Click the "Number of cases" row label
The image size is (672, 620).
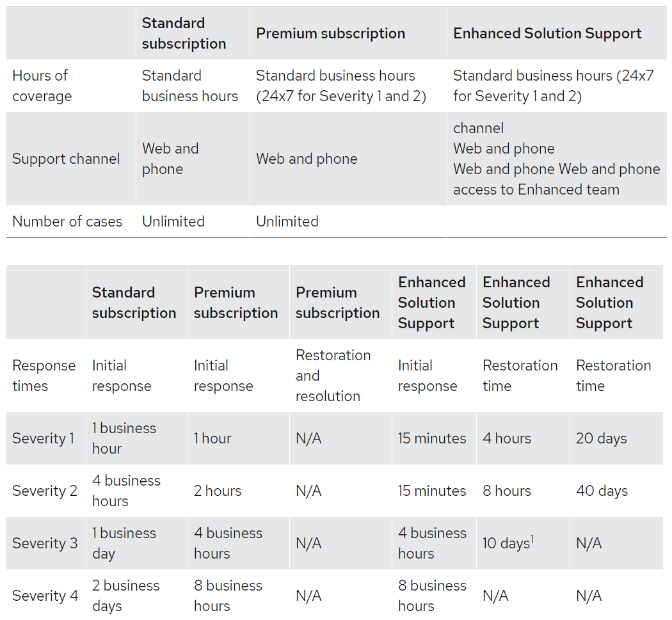tap(67, 221)
